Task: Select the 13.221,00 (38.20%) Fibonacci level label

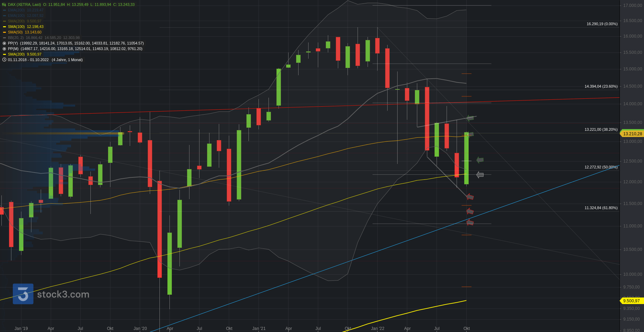Action: point(601,129)
